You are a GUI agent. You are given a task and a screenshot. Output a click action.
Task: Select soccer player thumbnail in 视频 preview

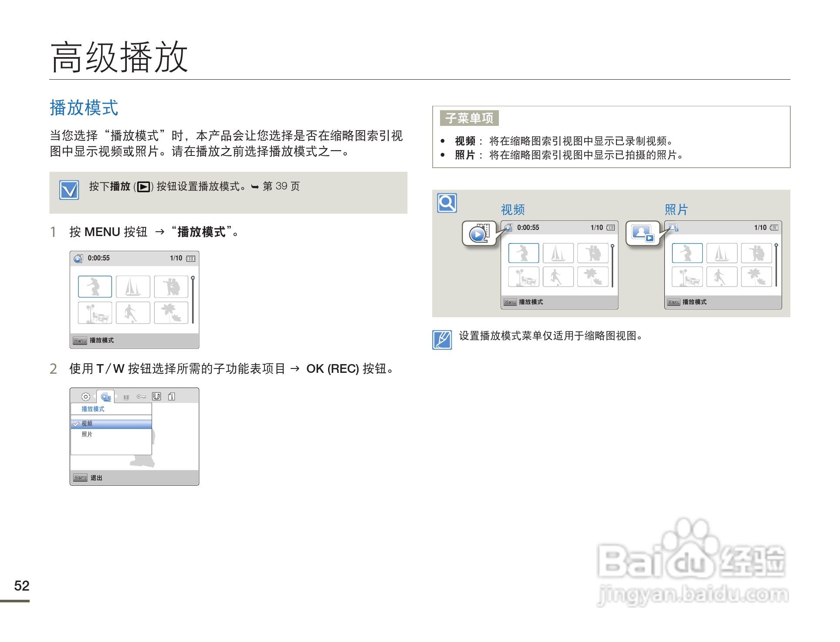[x=558, y=277]
